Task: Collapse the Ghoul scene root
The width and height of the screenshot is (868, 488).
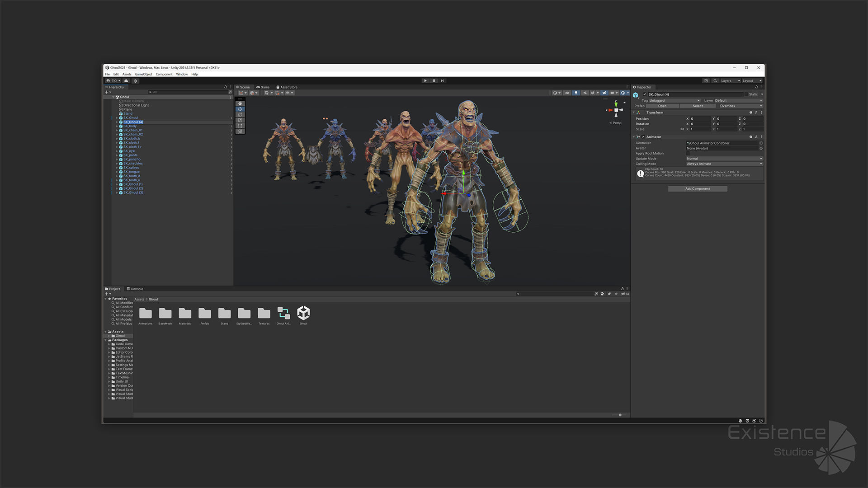Action: pos(113,97)
